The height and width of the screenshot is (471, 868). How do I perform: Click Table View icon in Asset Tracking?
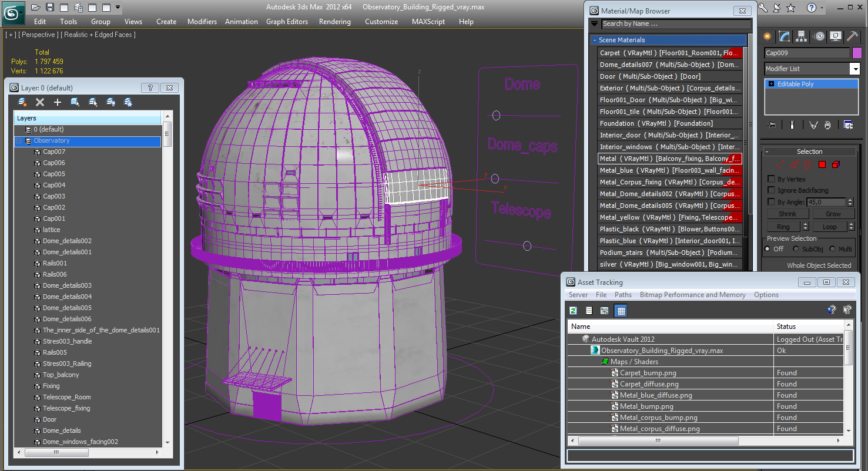[x=621, y=311]
